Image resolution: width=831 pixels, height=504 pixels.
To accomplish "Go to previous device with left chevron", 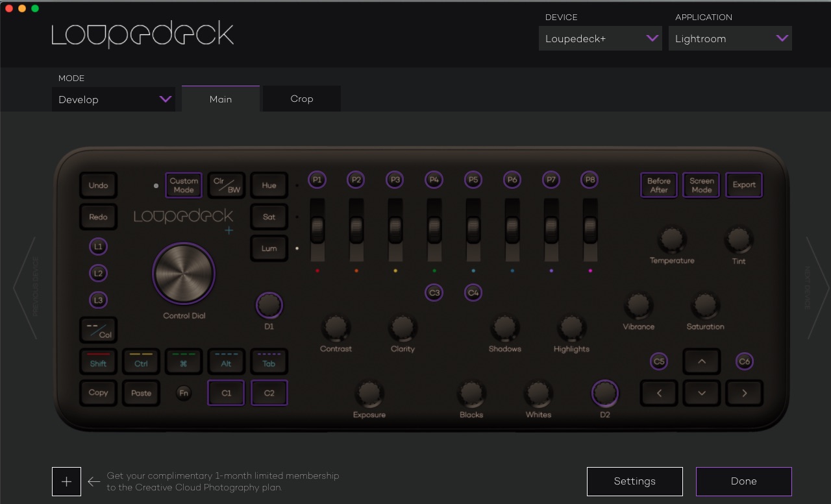I will pos(25,287).
